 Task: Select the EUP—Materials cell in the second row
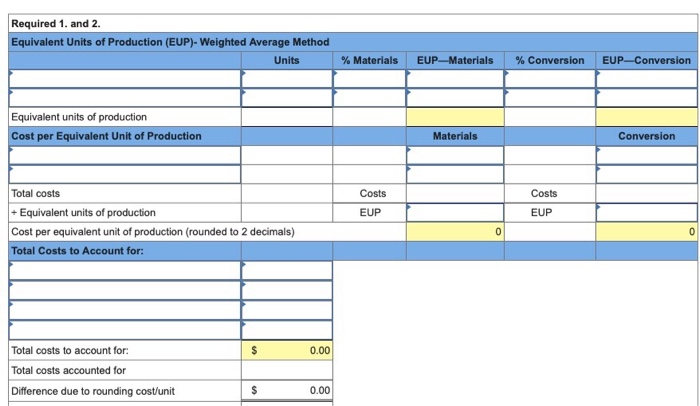(455, 98)
